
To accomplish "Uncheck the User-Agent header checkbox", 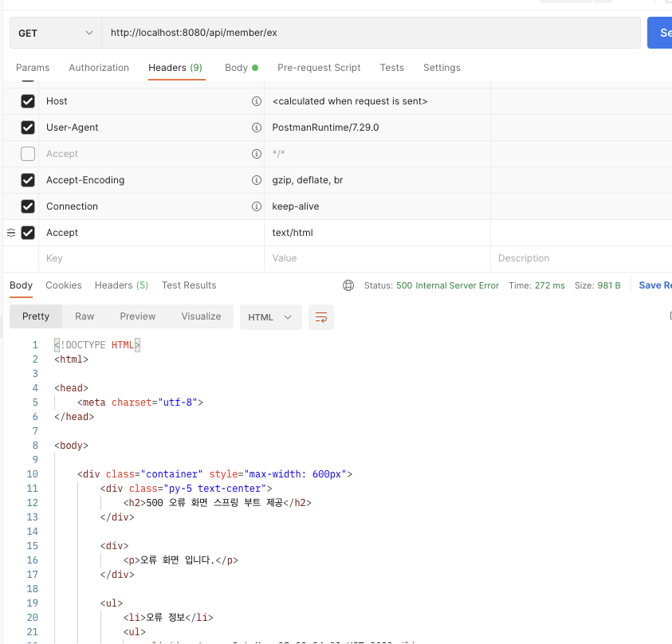I will tap(28, 128).
